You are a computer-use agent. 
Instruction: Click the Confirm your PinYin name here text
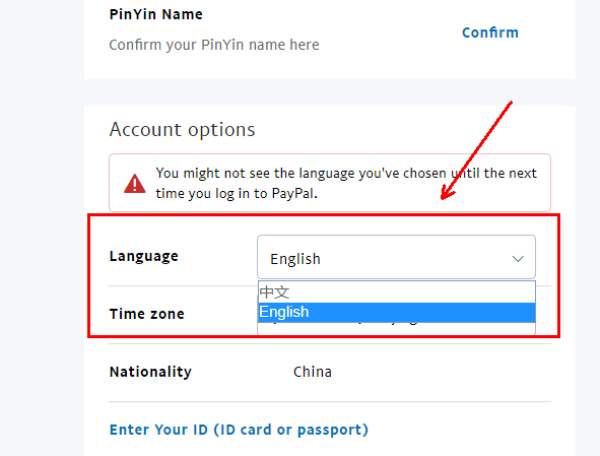tap(214, 45)
